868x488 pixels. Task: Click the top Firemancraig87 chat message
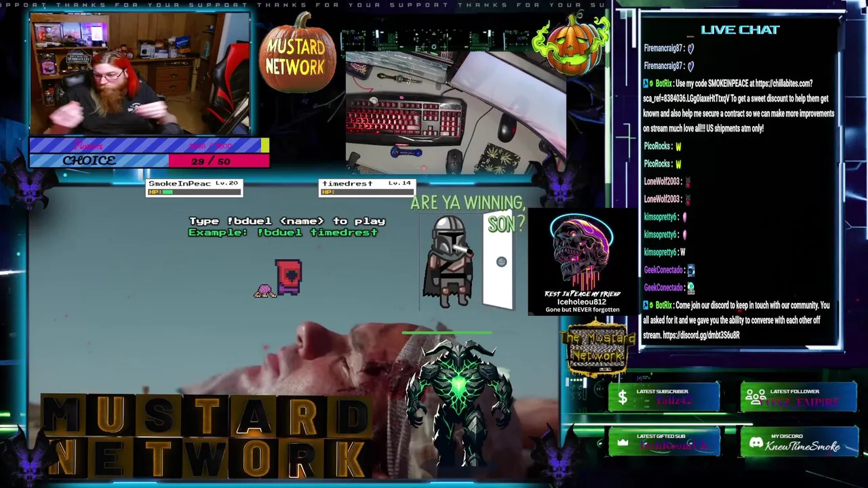[669, 49]
